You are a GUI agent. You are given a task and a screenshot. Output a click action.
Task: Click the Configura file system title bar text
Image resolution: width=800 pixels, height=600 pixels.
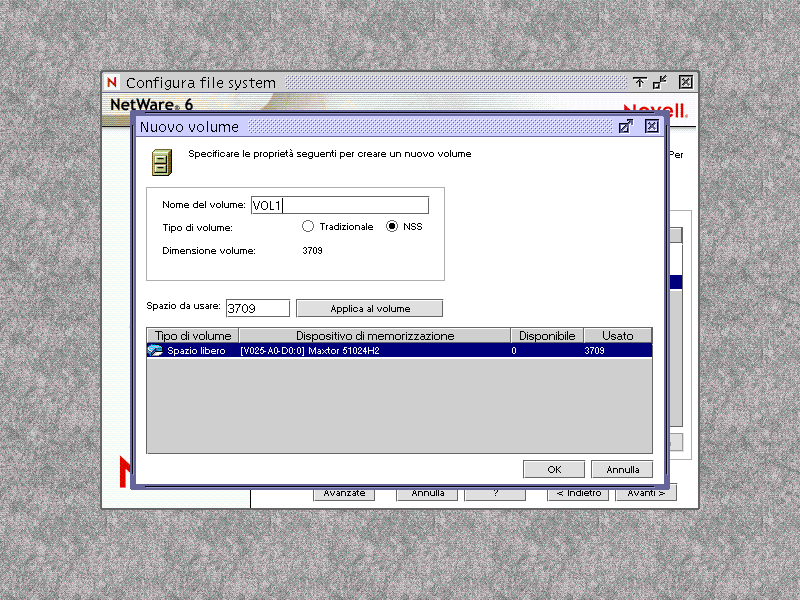tap(201, 83)
